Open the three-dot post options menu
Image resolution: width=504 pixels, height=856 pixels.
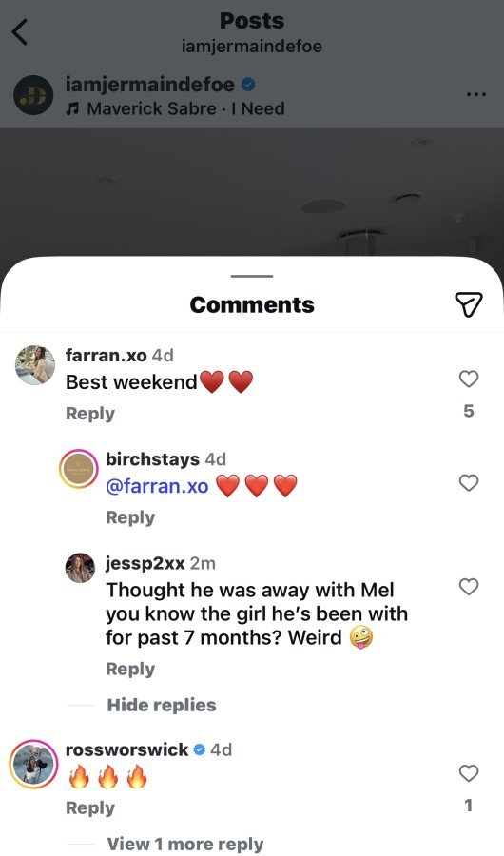(476, 95)
